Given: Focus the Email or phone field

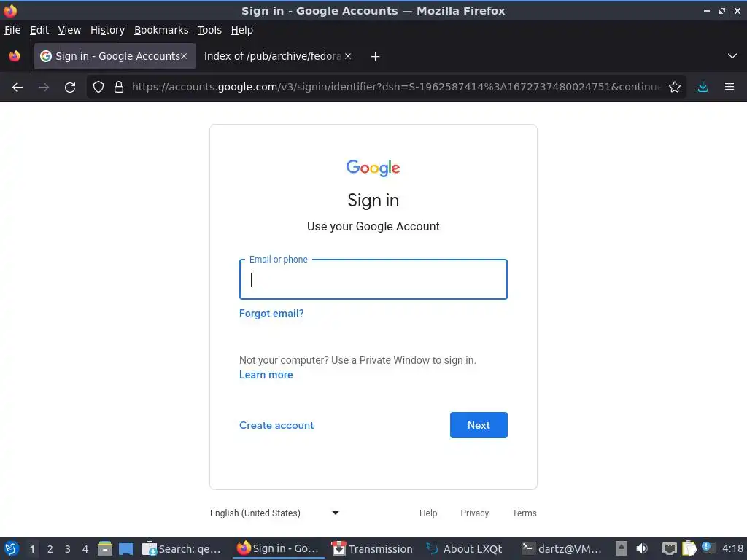Looking at the screenshot, I should [x=373, y=279].
